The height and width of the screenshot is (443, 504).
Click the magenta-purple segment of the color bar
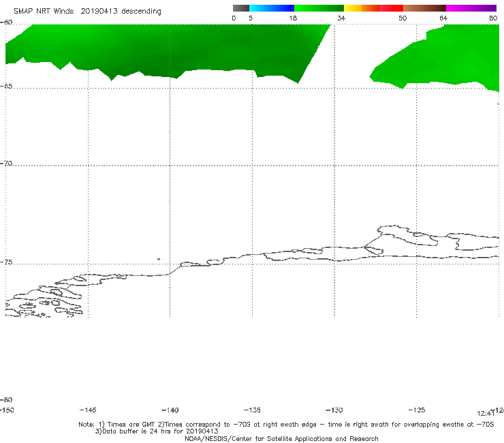pyautogui.click(x=471, y=8)
